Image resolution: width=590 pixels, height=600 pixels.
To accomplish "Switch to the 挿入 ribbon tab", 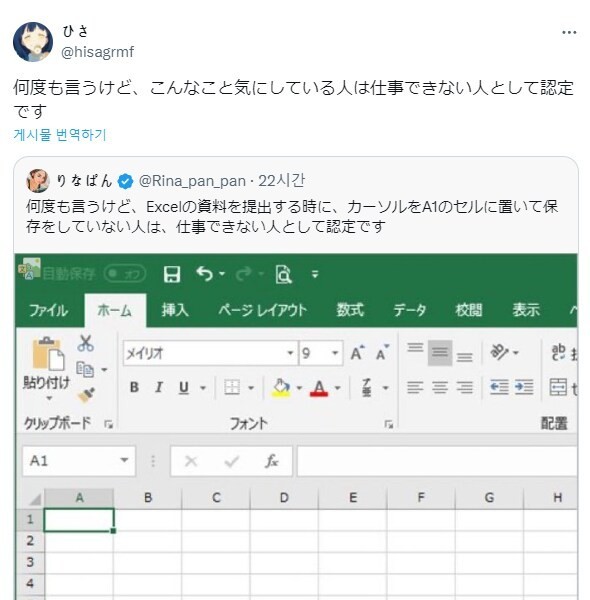I will tap(175, 310).
